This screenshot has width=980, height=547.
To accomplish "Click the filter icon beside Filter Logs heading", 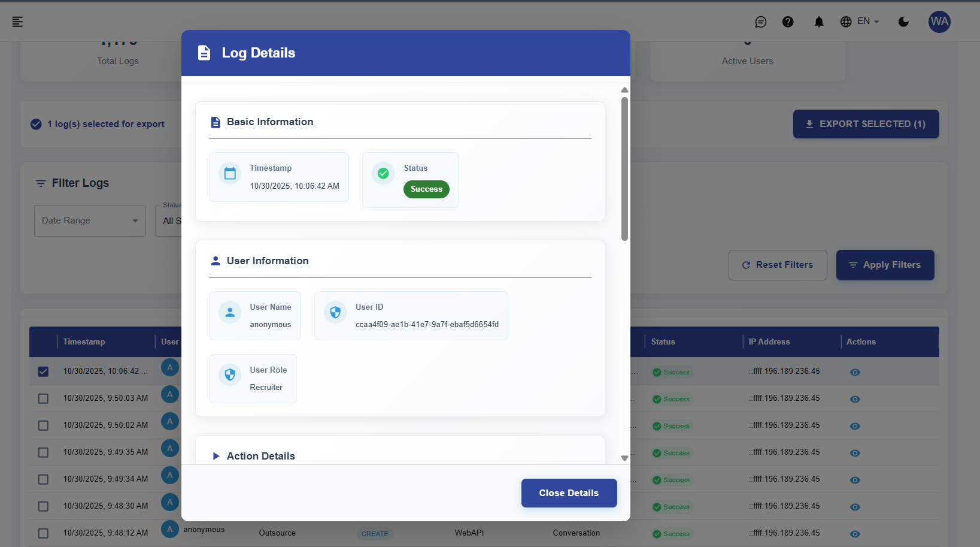I will [x=40, y=183].
